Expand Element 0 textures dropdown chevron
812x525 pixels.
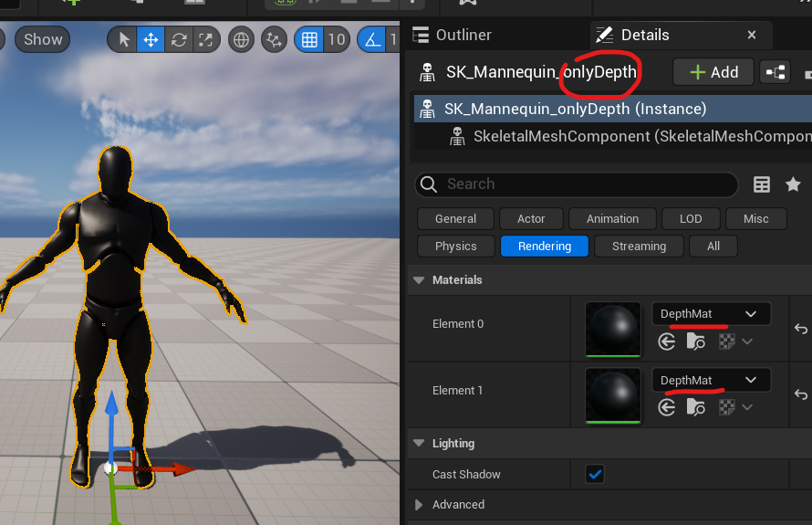746,341
